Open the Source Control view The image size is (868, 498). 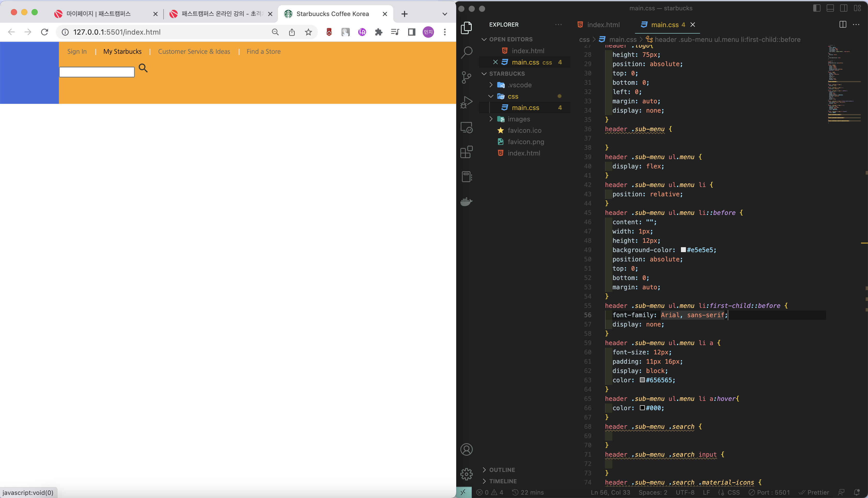[x=467, y=77]
